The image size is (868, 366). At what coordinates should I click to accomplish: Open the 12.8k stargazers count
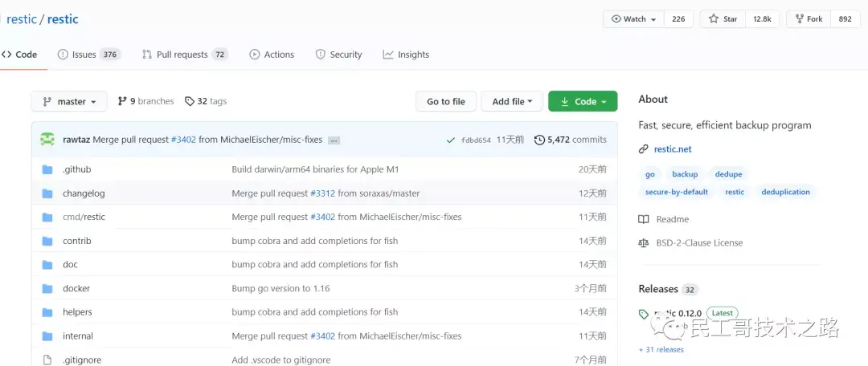coord(762,18)
